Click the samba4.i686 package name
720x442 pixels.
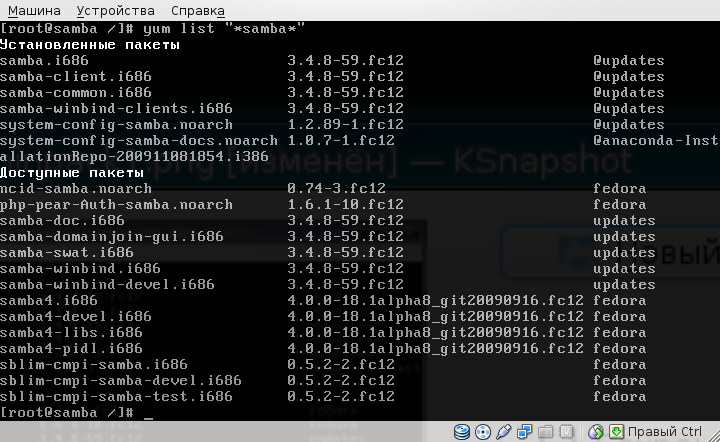pyautogui.click(x=49, y=301)
